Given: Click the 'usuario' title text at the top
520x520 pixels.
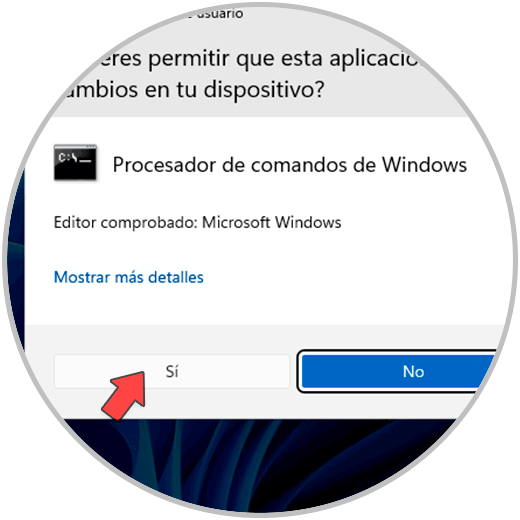Looking at the screenshot, I should tap(220, 14).
